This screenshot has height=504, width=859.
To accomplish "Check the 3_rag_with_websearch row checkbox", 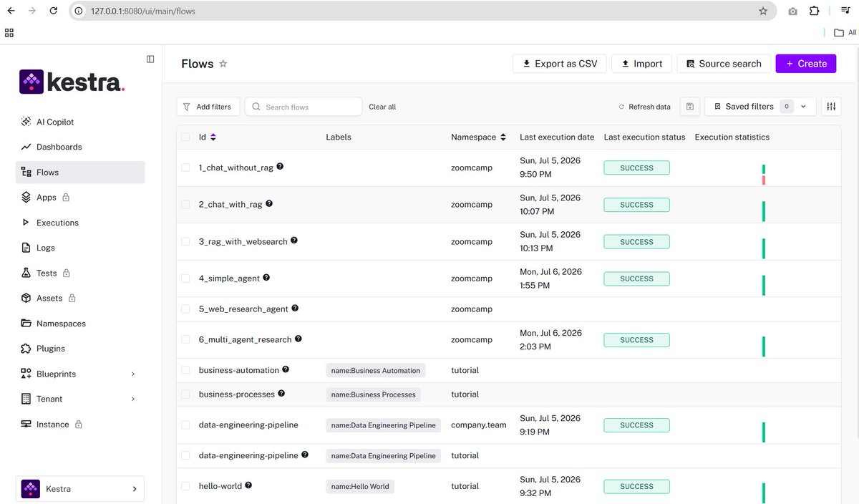I will pos(185,242).
